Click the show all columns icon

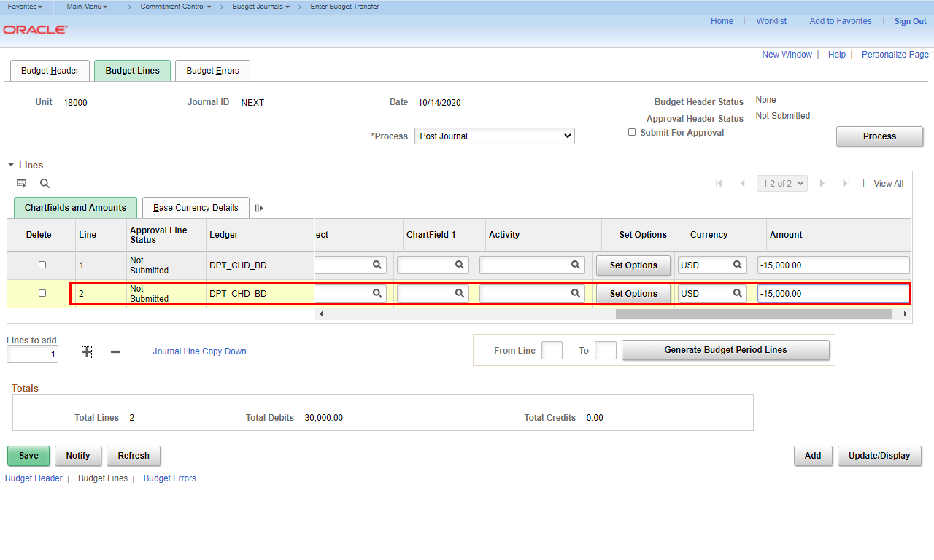258,208
